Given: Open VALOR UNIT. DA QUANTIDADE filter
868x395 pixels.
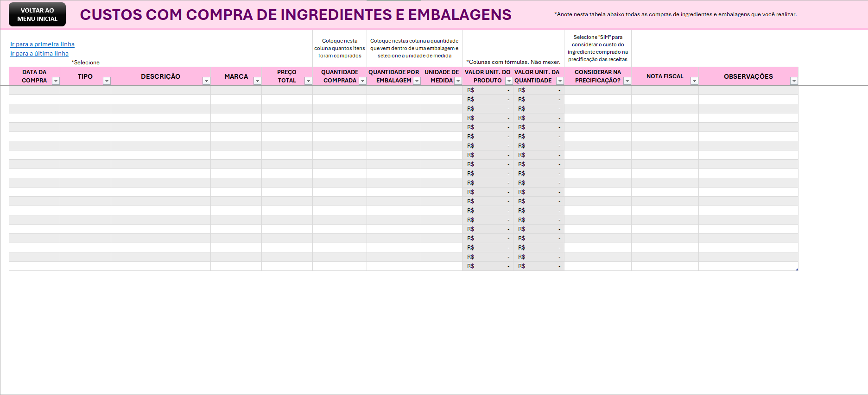Looking at the screenshot, I should coord(560,81).
